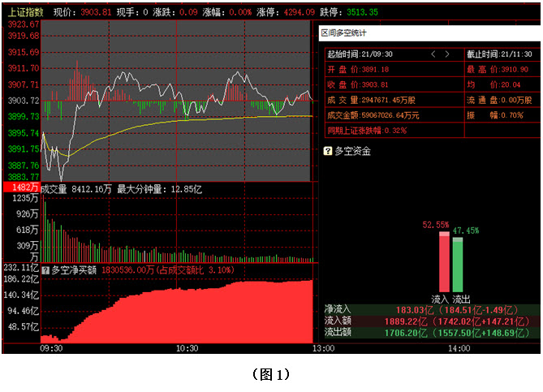Click the 14:00 time axis label

tap(459, 348)
